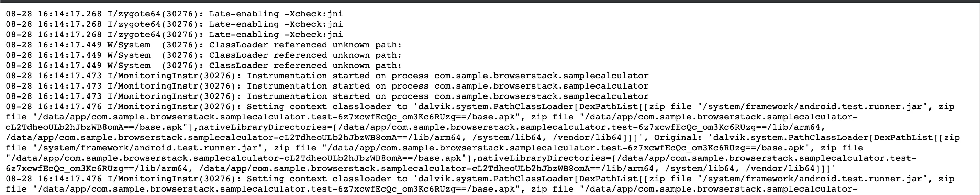This screenshot has width=980, height=195.
Task: Click the I/zygote64(30276) tag in the first line
Action: [155, 14]
